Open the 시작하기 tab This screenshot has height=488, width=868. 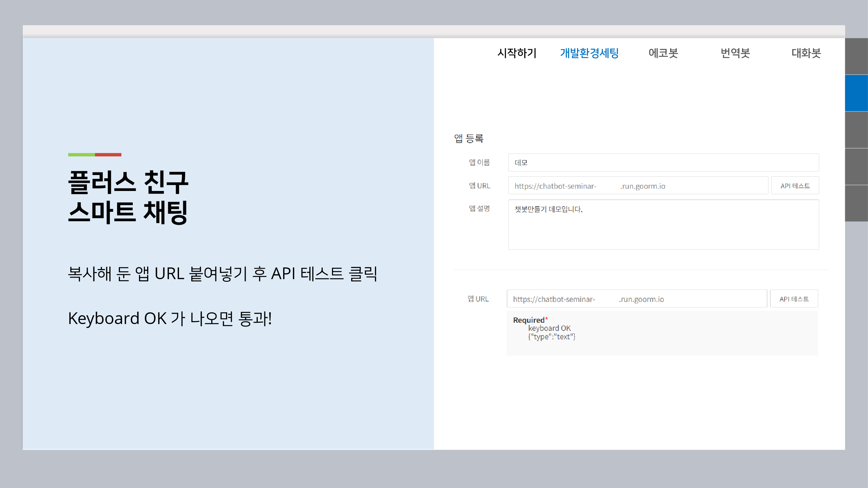[x=517, y=53]
